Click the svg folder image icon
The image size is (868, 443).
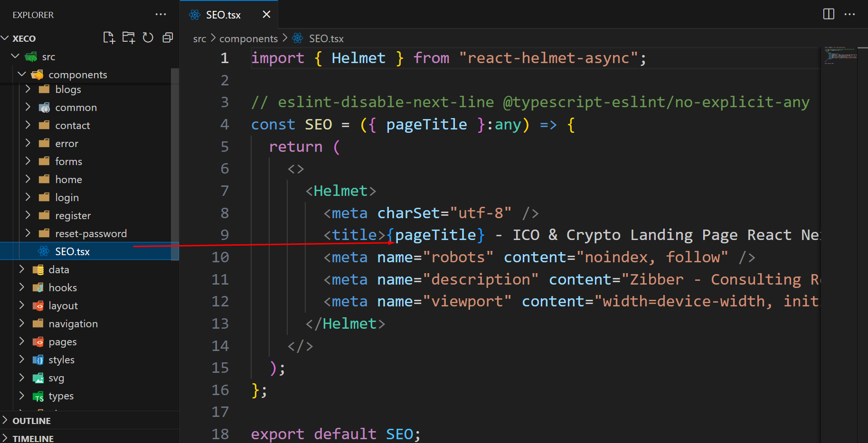click(x=38, y=378)
